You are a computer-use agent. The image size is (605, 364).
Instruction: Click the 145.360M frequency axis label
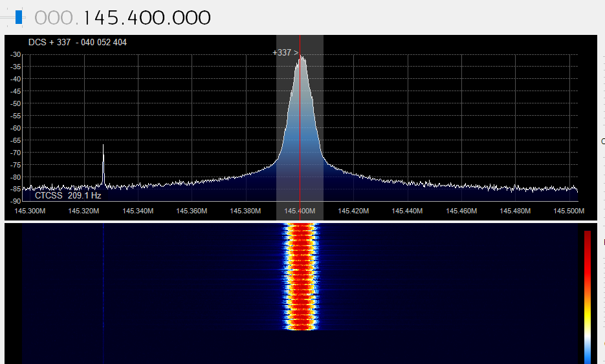pyautogui.click(x=192, y=211)
